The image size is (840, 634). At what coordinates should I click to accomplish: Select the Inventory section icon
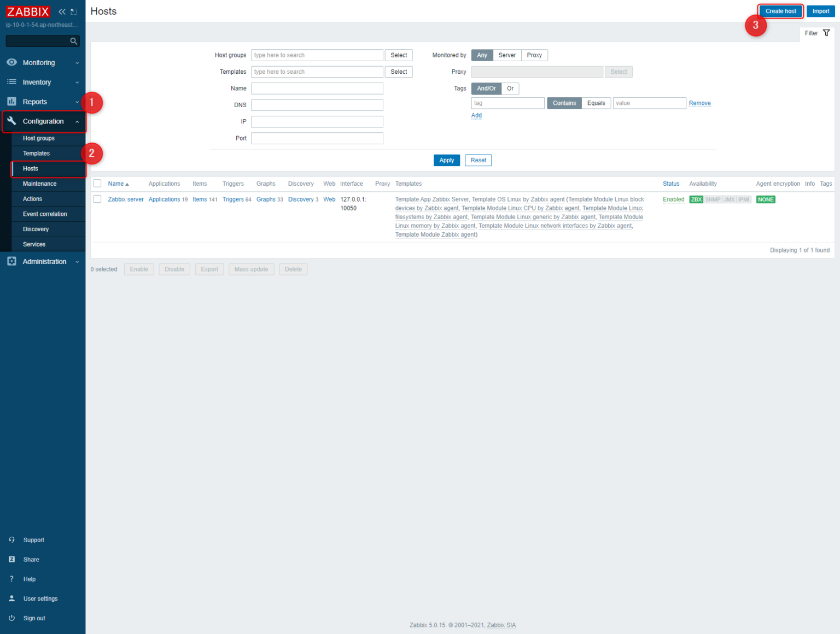click(x=11, y=82)
